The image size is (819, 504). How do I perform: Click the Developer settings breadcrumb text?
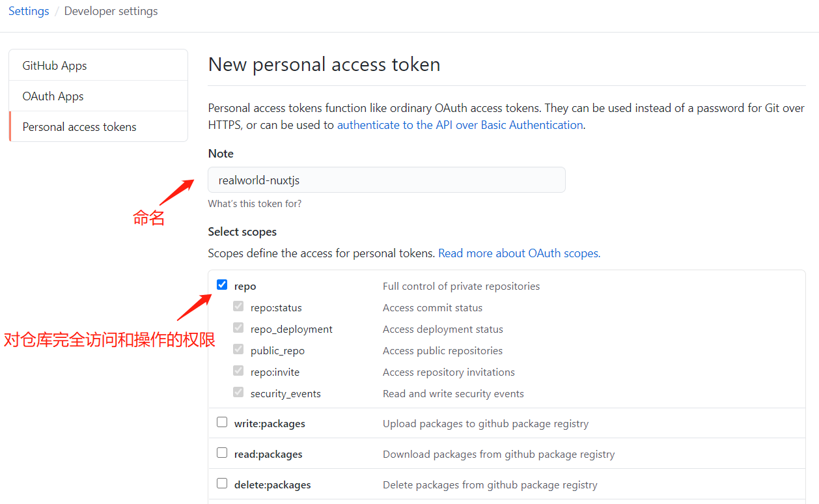pyautogui.click(x=111, y=11)
